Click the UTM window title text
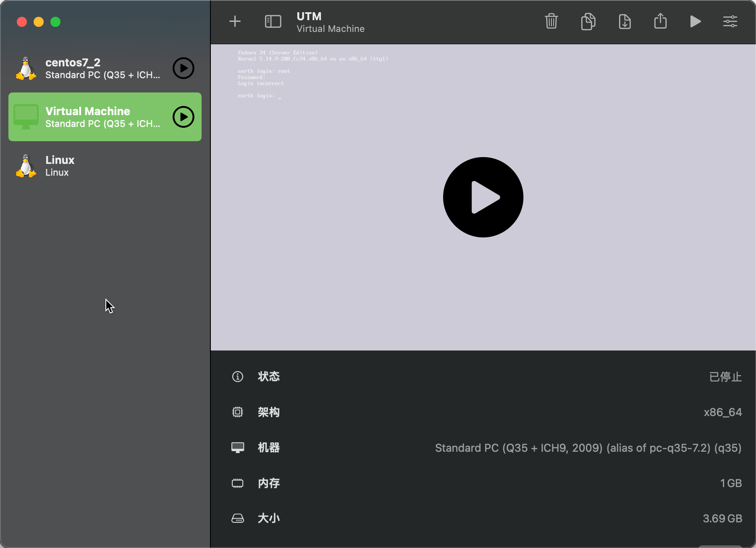Viewport: 756px width, 548px height. tap(309, 16)
